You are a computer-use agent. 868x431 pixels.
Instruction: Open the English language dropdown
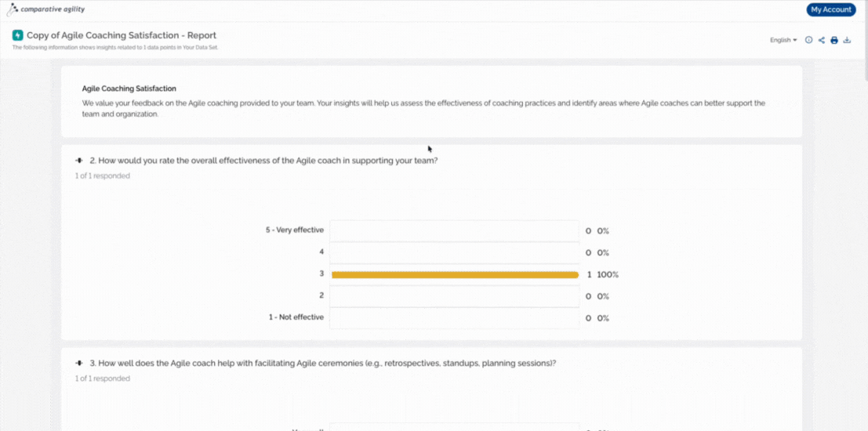coord(783,40)
